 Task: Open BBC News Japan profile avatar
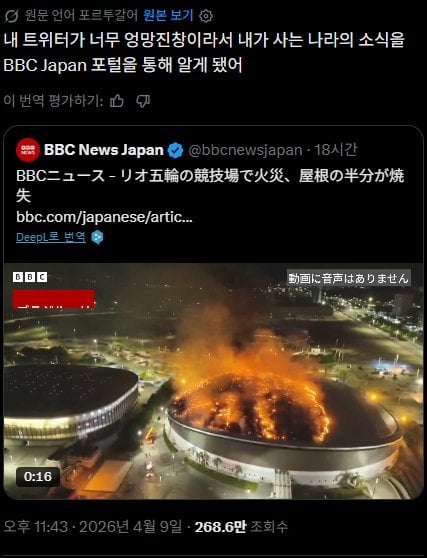(x=28, y=150)
